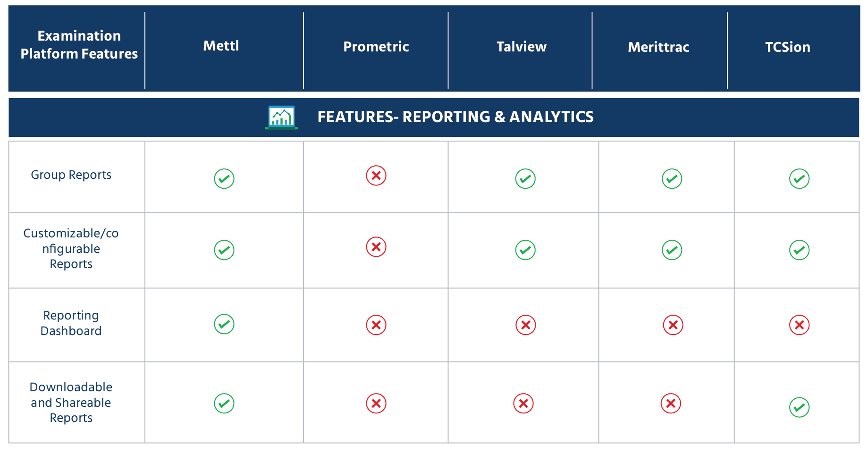This screenshot has width=868, height=454.
Task: Click the TCSion column header
Action: click(787, 47)
